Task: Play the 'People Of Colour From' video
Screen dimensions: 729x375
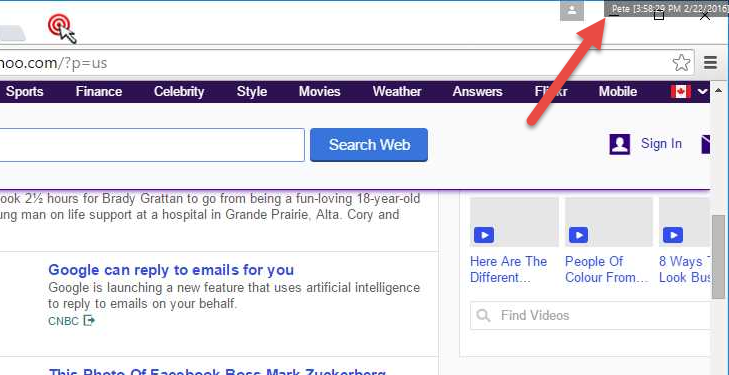Action: pyautogui.click(x=578, y=235)
